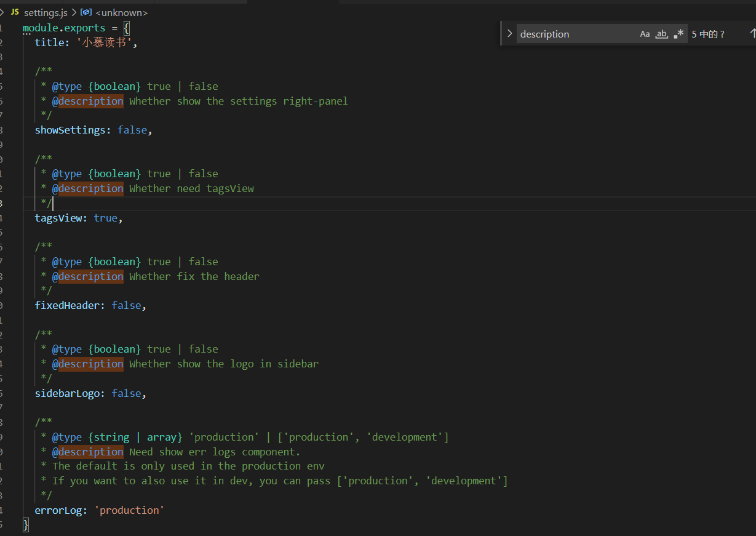Click the JS file icon in breadcrumbs
Screen dimensions: 756x536
[15, 12]
